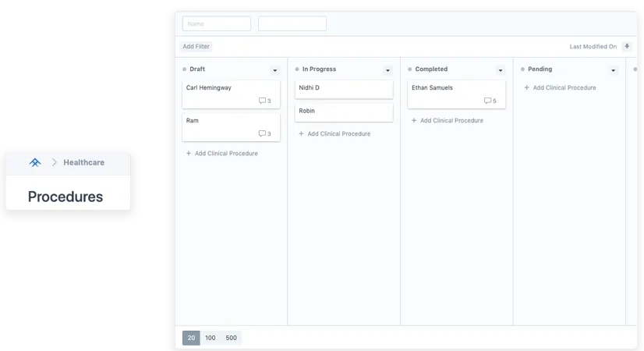This screenshot has height=351, width=644.
Task: Open the Draft column dropdown menu
Action: point(274,70)
